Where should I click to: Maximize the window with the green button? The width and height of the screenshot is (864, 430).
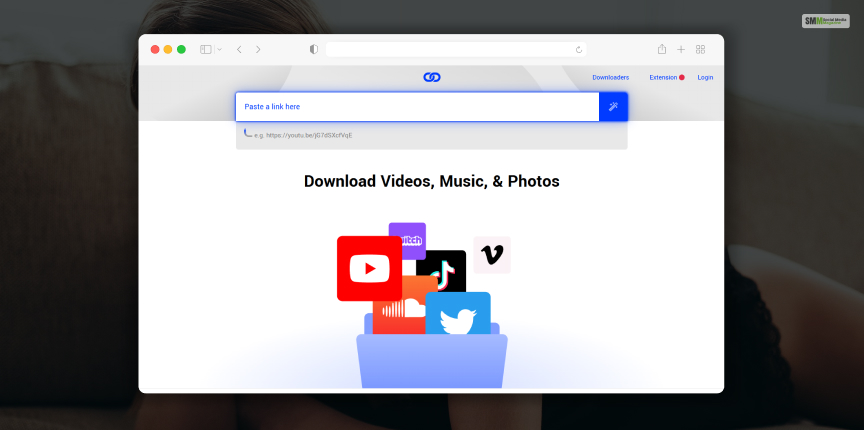[x=181, y=50]
